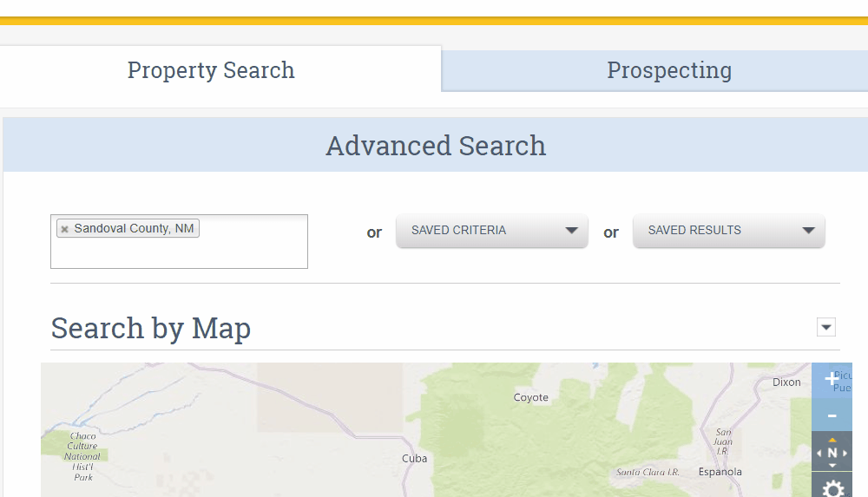Pan the map south with down arrow
868x497 pixels.
(x=832, y=466)
